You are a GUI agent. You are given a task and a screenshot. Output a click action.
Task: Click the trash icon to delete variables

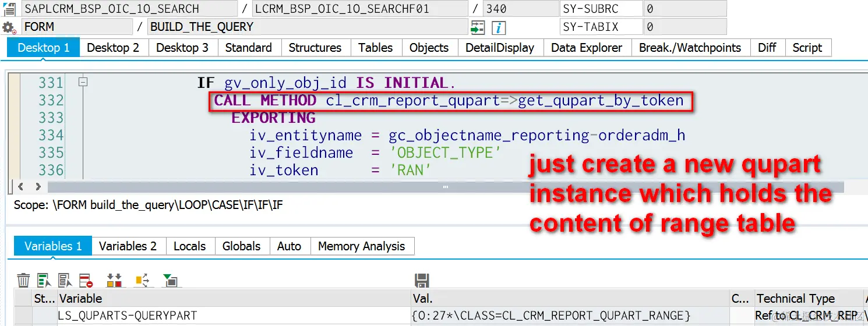click(23, 281)
